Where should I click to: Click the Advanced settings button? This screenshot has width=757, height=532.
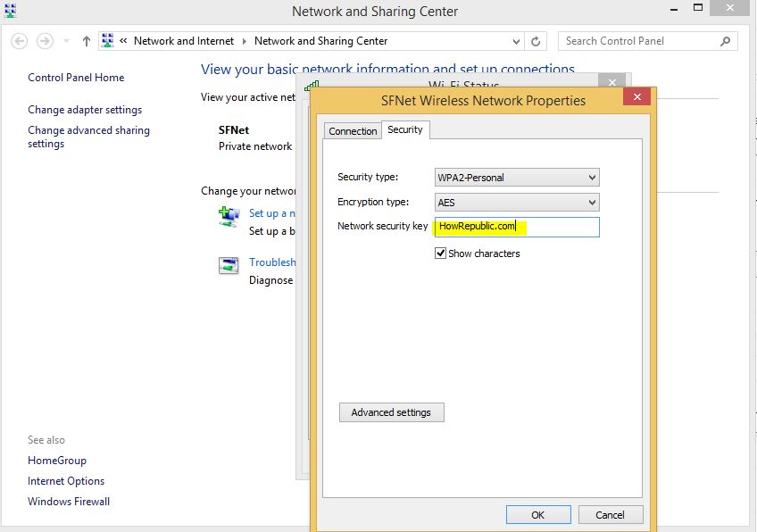(x=391, y=412)
